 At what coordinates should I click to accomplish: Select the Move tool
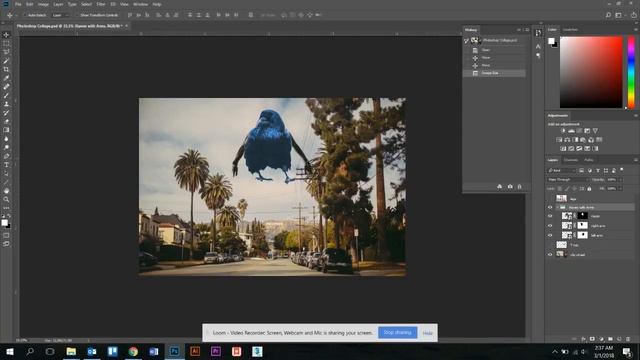point(6,35)
